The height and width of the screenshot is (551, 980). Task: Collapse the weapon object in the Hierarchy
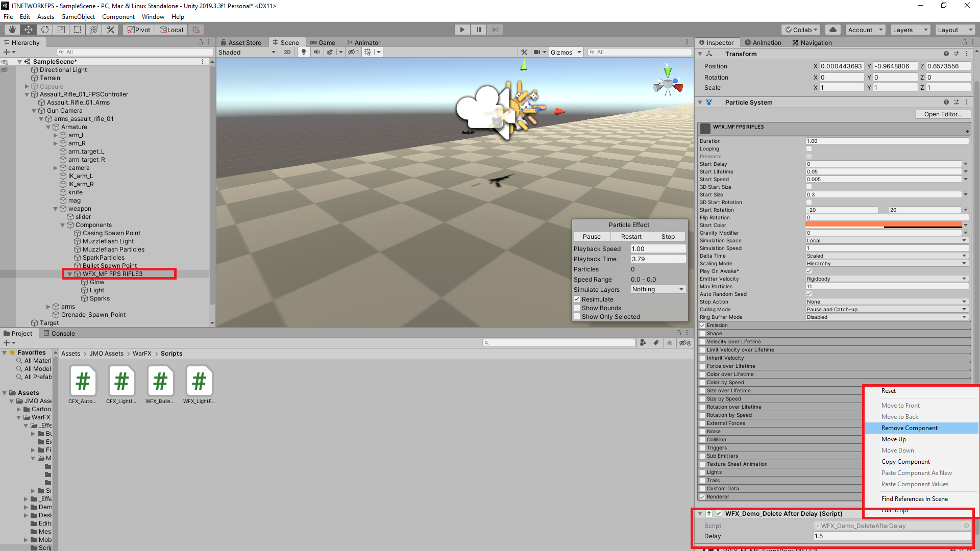pos(55,209)
